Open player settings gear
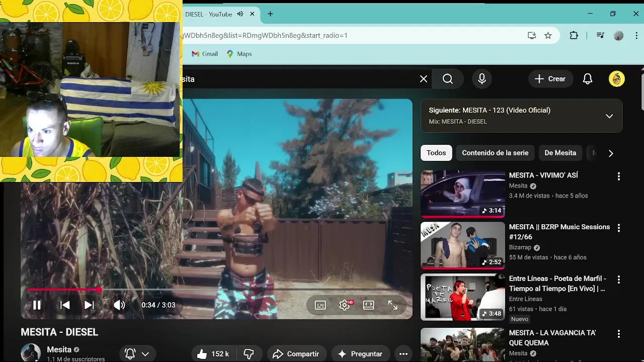The height and width of the screenshot is (362, 644). tap(345, 305)
